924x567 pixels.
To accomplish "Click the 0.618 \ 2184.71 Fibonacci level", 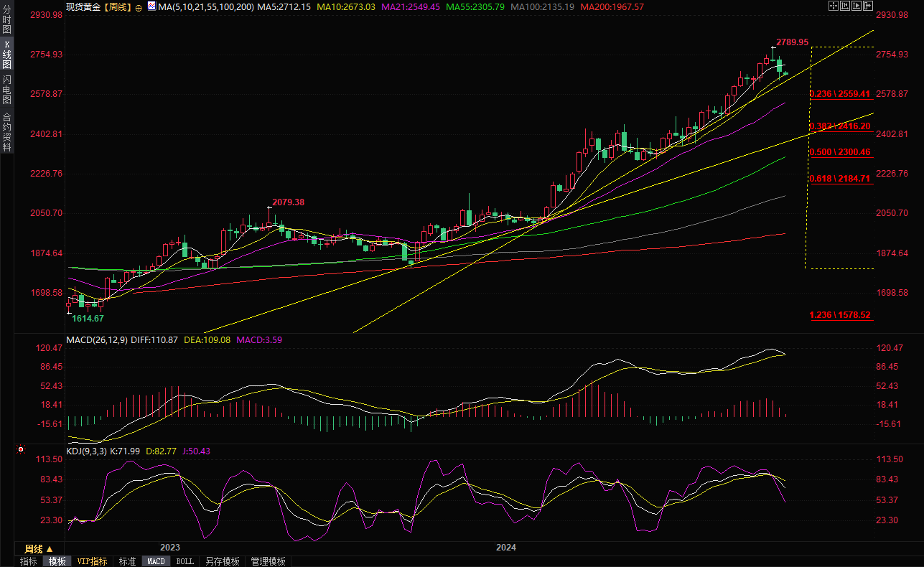I will (x=839, y=178).
